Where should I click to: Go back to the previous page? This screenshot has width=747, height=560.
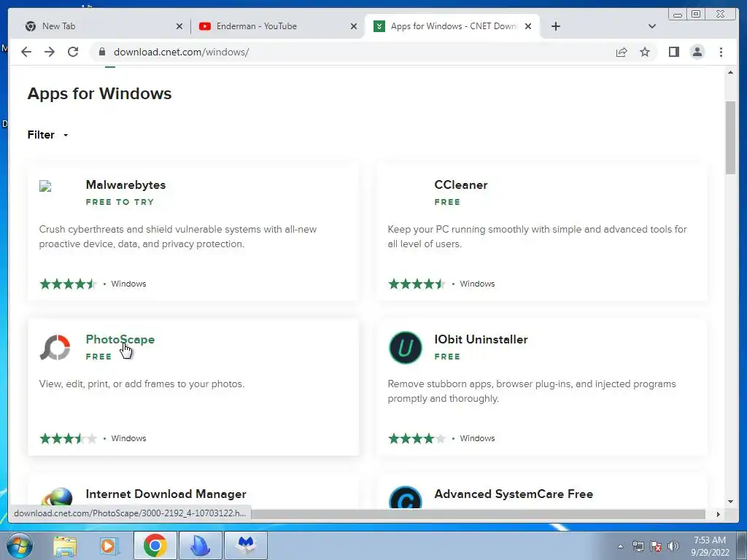[x=26, y=52]
